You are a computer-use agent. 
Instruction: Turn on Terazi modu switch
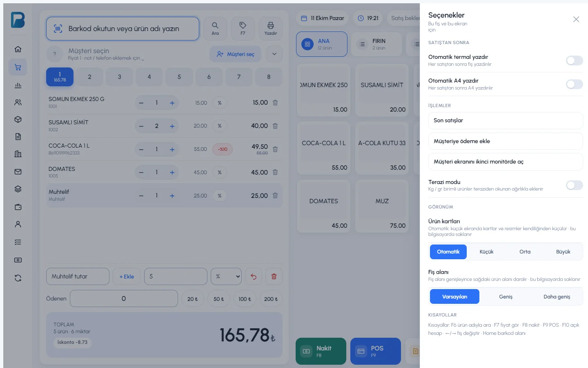[x=575, y=185]
